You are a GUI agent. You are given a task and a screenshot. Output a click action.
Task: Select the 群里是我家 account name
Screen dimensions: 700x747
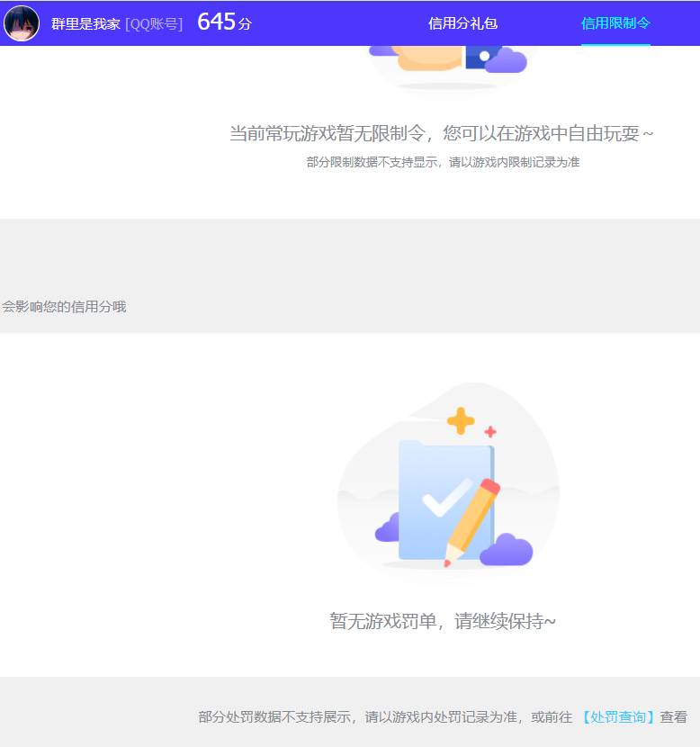tap(85, 23)
